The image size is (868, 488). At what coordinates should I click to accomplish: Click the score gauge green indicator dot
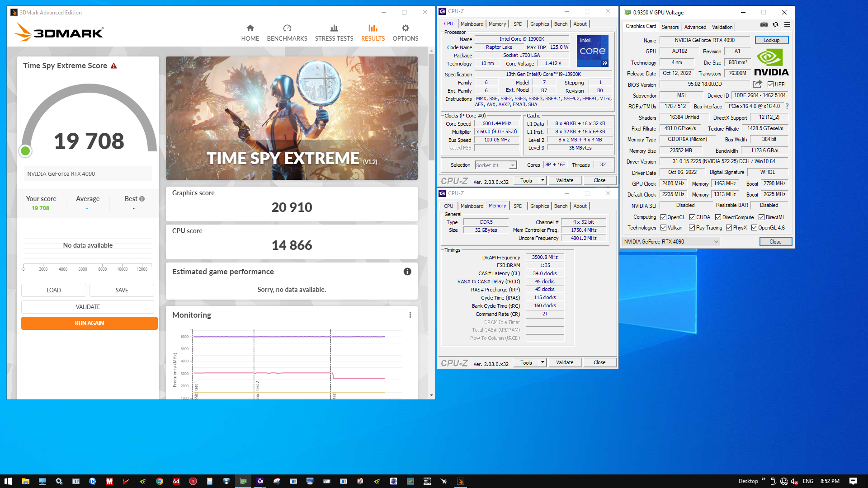coord(25,151)
